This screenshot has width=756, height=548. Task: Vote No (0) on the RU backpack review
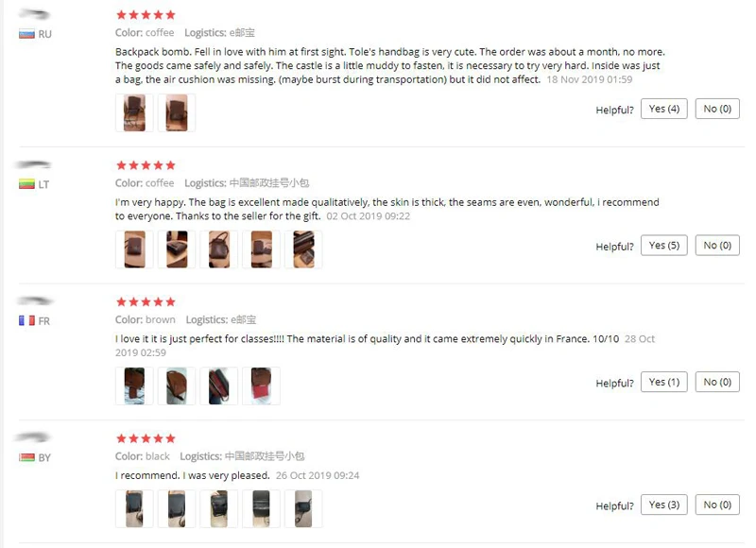[x=717, y=109]
